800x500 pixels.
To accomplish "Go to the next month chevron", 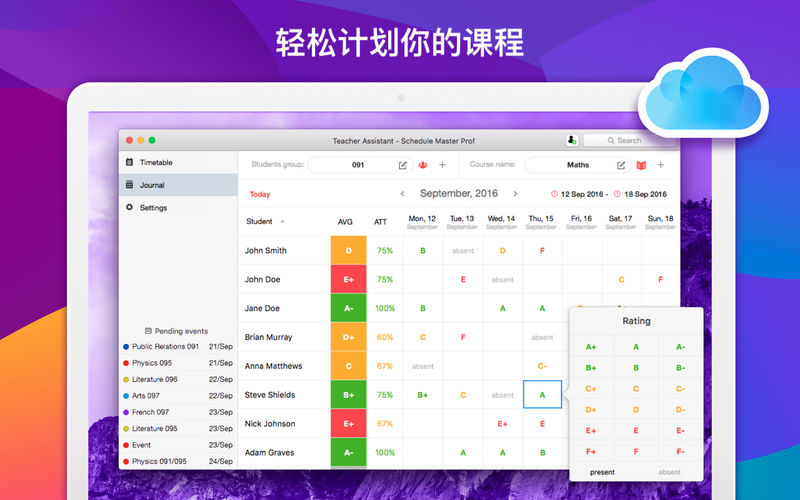I will pyautogui.click(x=515, y=194).
